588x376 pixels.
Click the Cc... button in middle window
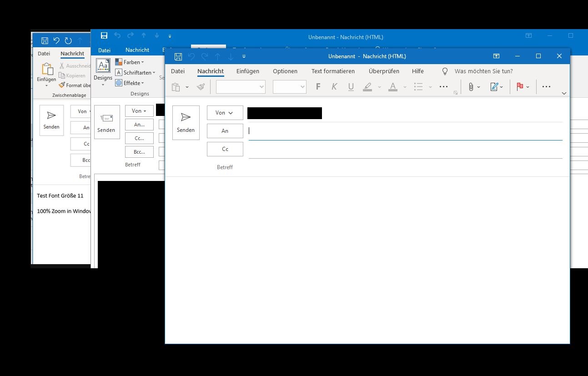click(x=139, y=138)
